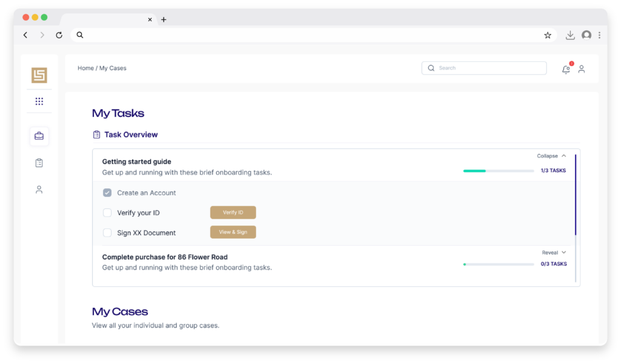The width and height of the screenshot is (621, 364).
Task: Open the person profile icon in sidebar
Action: tap(39, 190)
